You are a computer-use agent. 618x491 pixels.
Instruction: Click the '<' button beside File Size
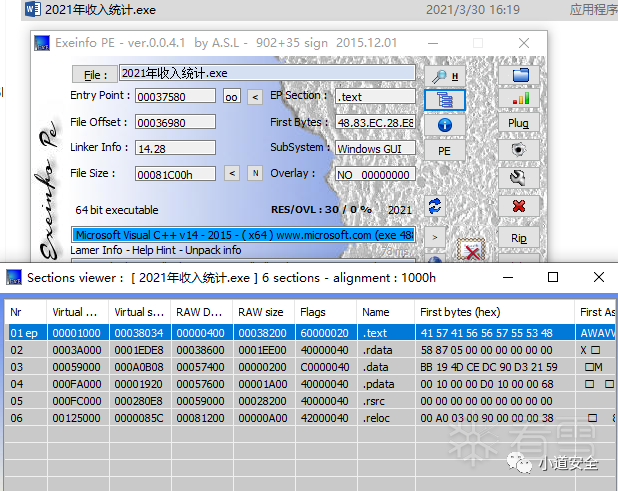[x=232, y=173]
